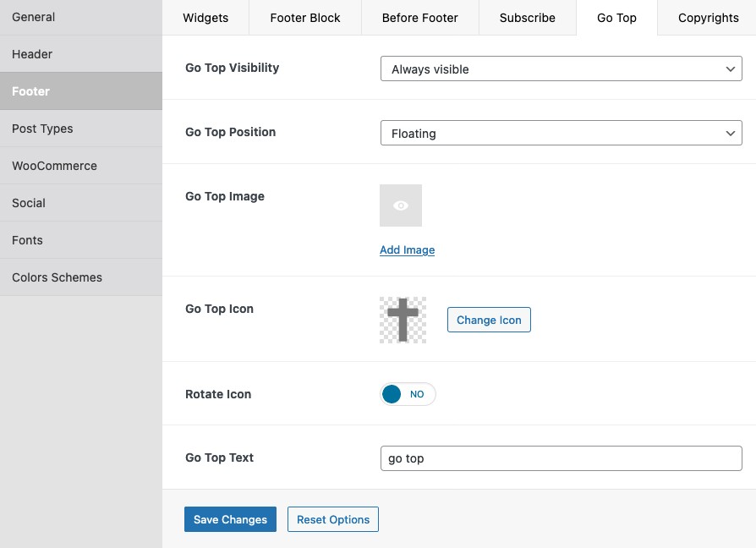Click the Reset Options button
756x548 pixels.
tap(333, 519)
